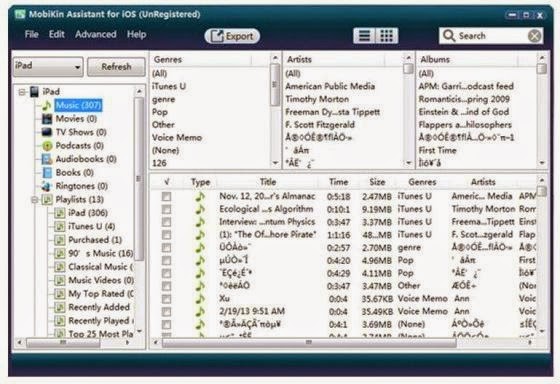Click the iPad (306) playlist icon
Image resolution: width=560 pixels, height=384 pixels.
(60, 213)
